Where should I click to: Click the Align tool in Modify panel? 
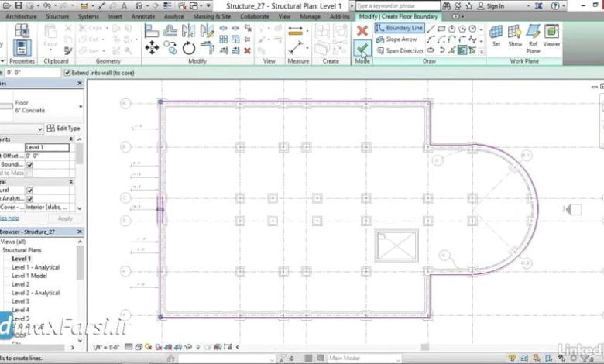click(x=151, y=30)
